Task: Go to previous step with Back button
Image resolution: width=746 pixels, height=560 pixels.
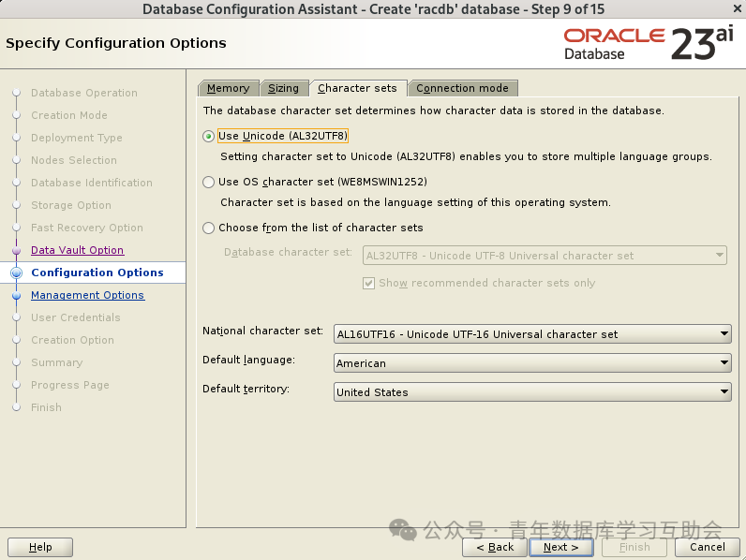Action: point(495,547)
